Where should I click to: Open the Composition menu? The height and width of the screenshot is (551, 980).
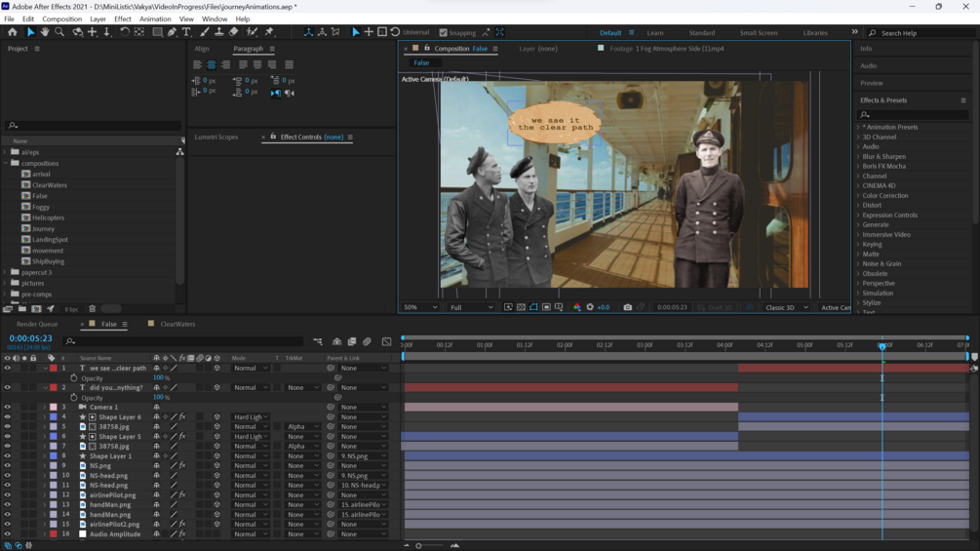coord(61,19)
